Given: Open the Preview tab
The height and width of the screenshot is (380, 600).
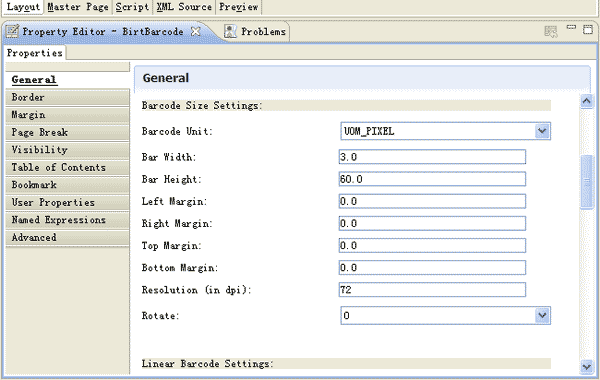Looking at the screenshot, I should (238, 7).
